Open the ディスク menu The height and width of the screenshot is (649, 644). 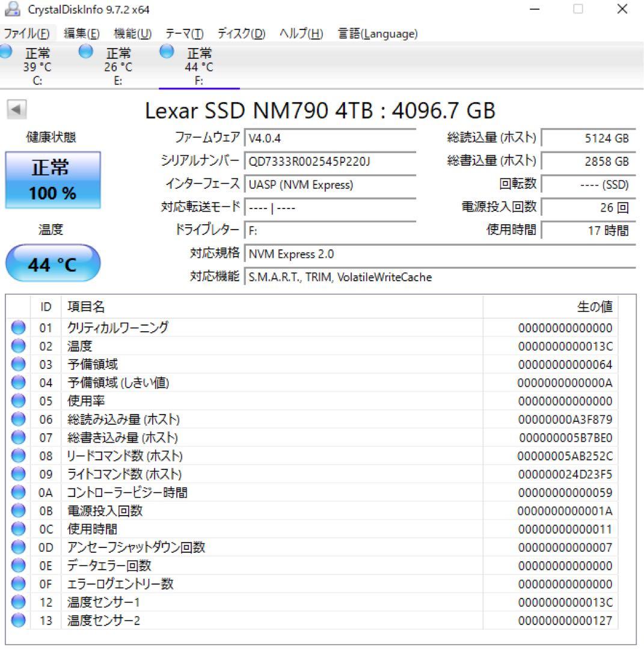tap(239, 34)
